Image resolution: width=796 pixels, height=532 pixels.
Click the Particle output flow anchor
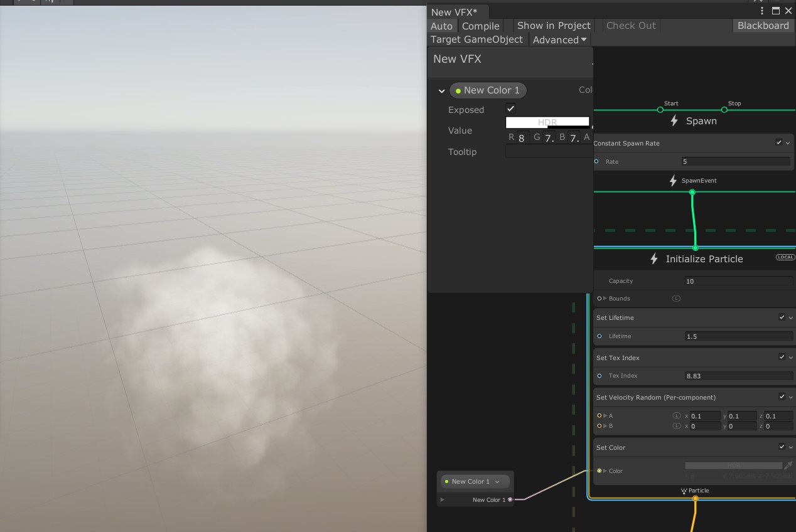pyautogui.click(x=695, y=499)
